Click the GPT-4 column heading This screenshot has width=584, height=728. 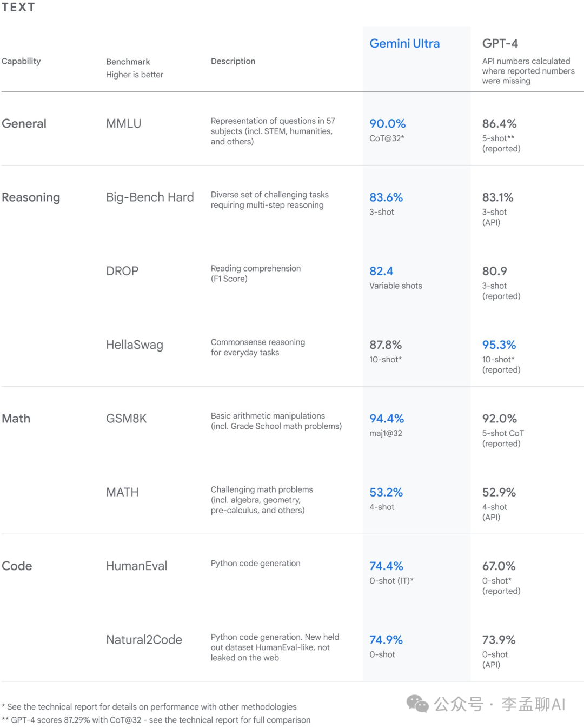click(500, 43)
